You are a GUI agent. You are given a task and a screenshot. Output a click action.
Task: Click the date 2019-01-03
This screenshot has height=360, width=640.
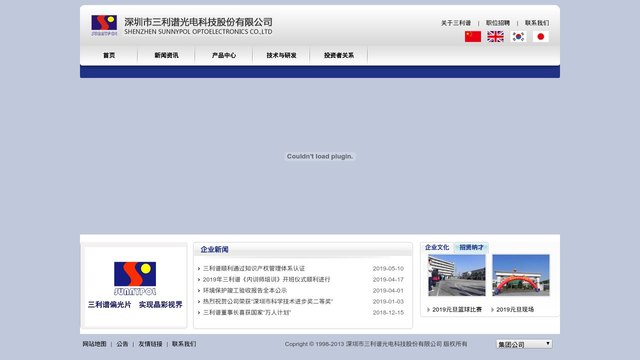[x=388, y=302]
